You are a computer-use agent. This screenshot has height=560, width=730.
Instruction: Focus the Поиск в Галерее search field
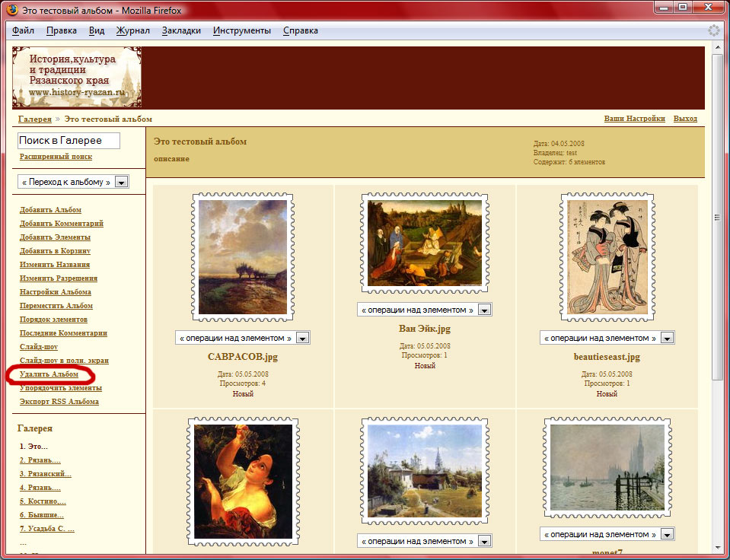pos(69,141)
